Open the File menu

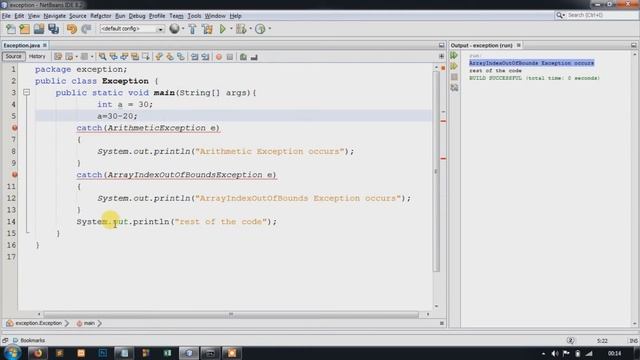(x=6, y=16)
